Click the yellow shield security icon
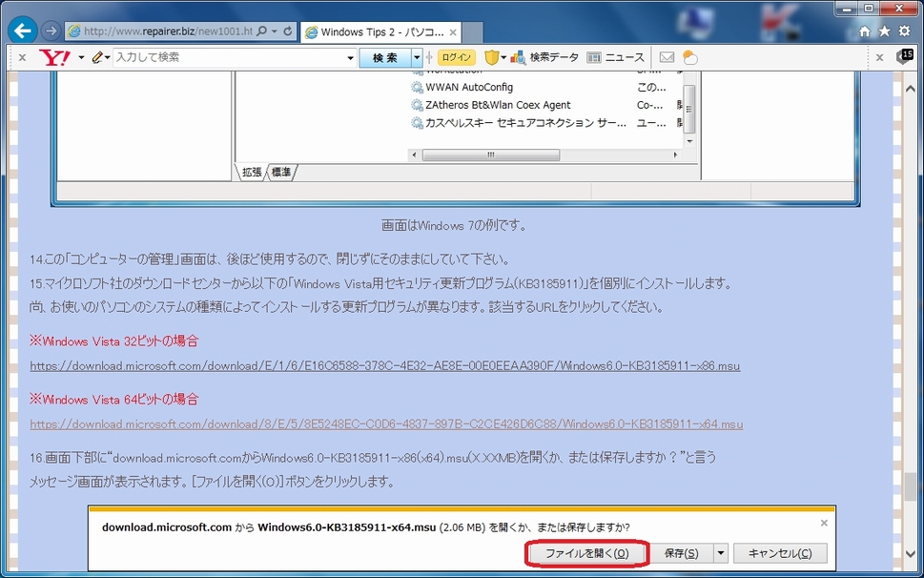 tap(491, 57)
